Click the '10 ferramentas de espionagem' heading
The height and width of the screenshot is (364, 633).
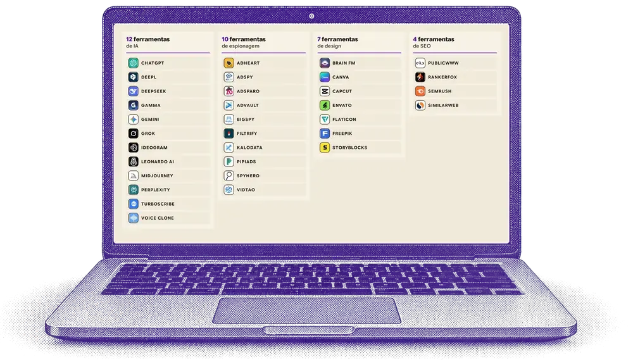point(244,42)
